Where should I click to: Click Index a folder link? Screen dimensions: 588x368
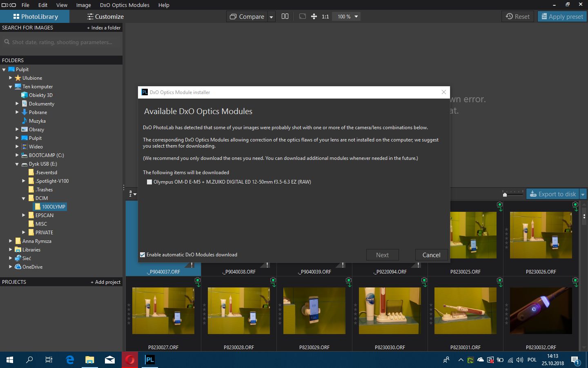pos(104,28)
